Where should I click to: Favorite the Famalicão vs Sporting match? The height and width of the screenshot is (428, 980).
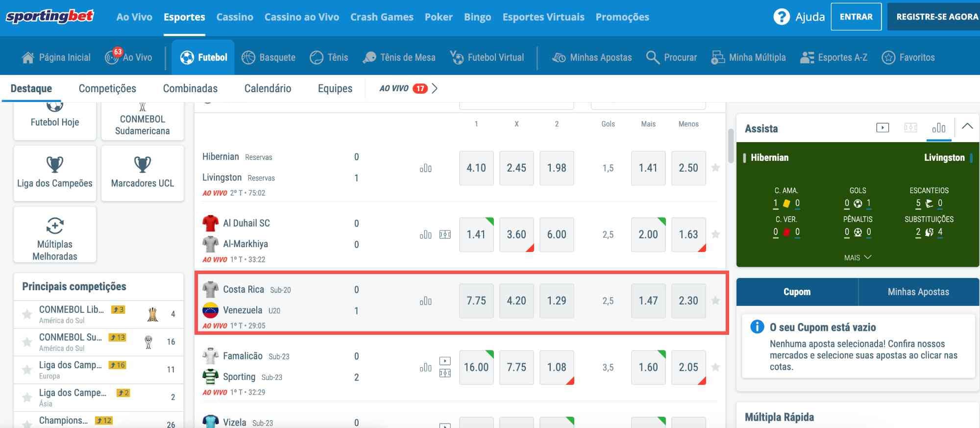(x=715, y=367)
